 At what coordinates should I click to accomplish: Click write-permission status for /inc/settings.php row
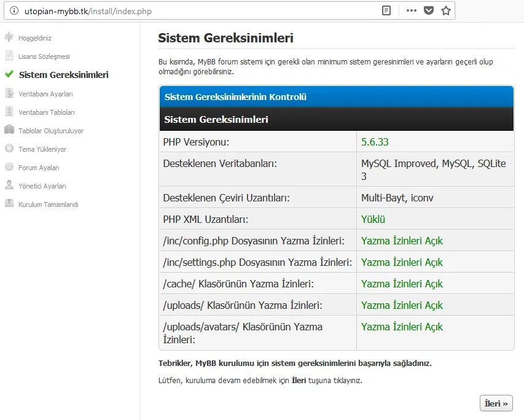[402, 262]
